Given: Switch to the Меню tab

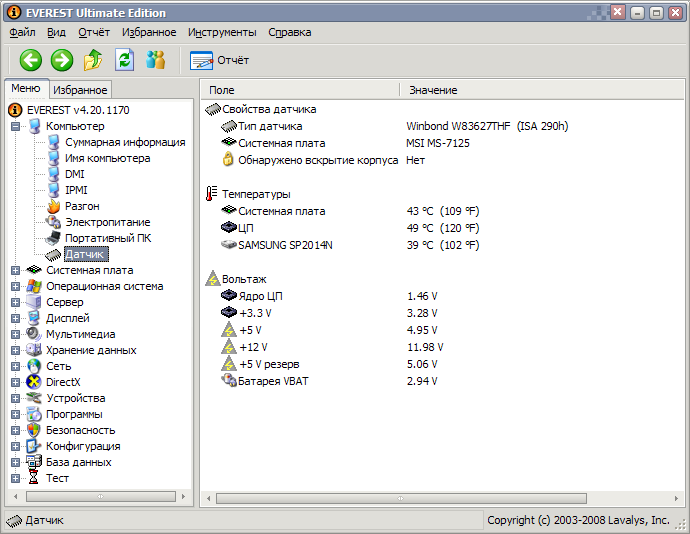Looking at the screenshot, I should coord(26,88).
